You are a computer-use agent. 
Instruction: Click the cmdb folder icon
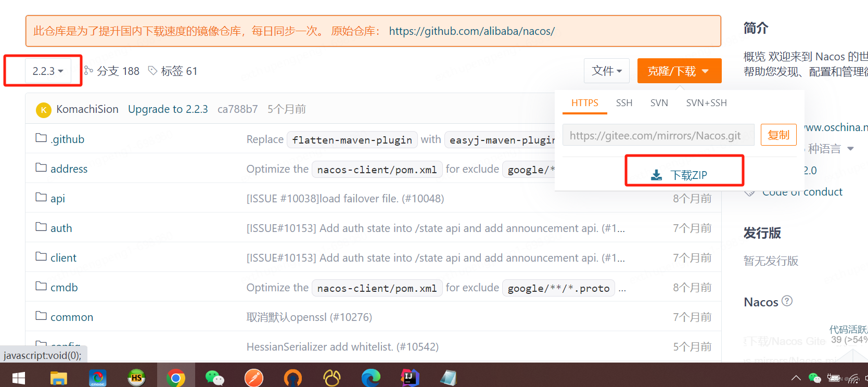[41, 287]
